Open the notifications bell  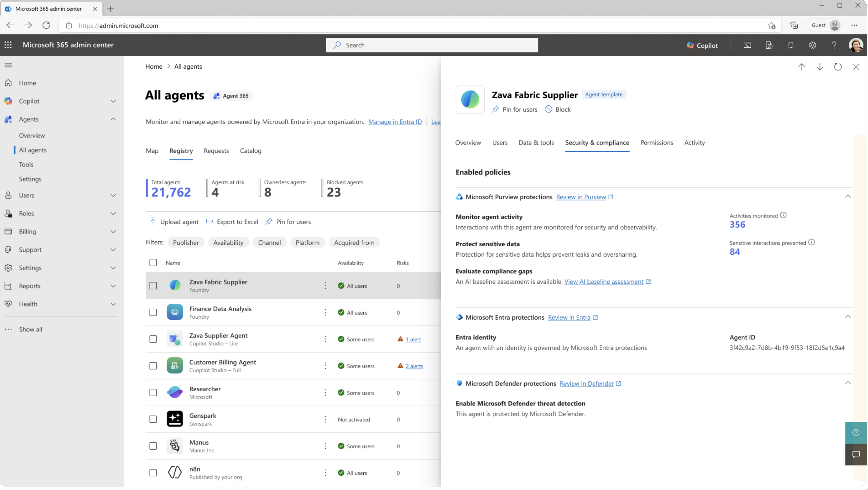tap(791, 45)
